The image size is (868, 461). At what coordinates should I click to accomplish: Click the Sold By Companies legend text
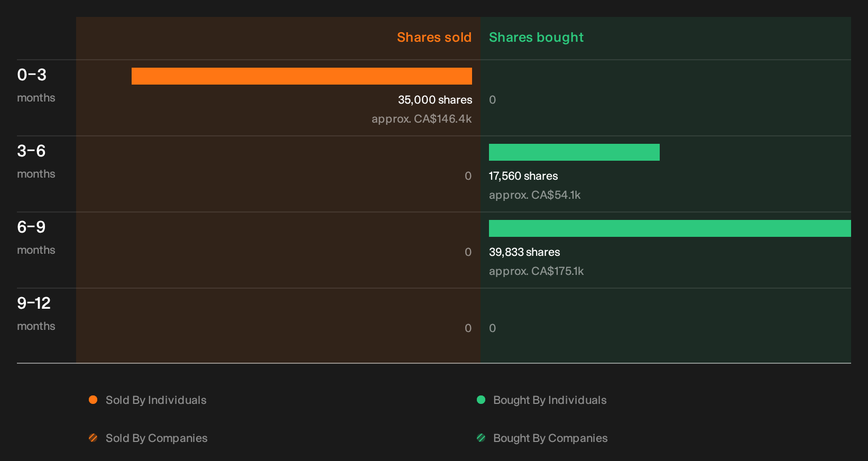point(156,438)
